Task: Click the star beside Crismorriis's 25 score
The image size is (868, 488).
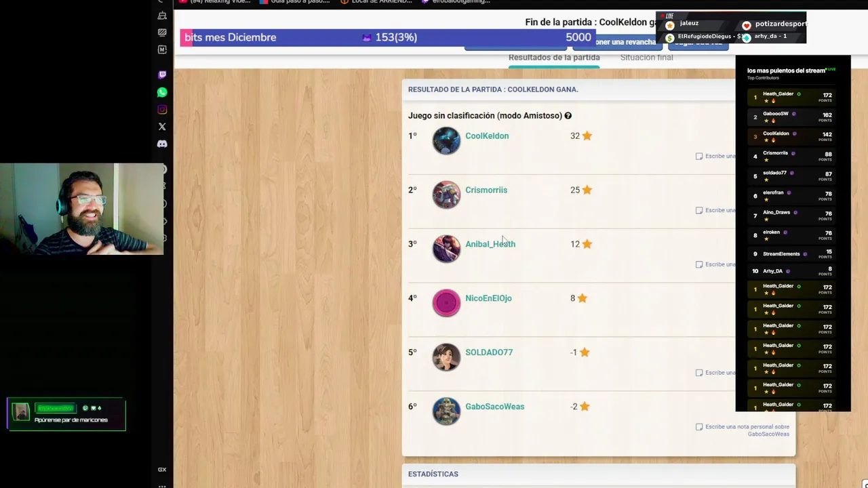Action: [x=587, y=190]
